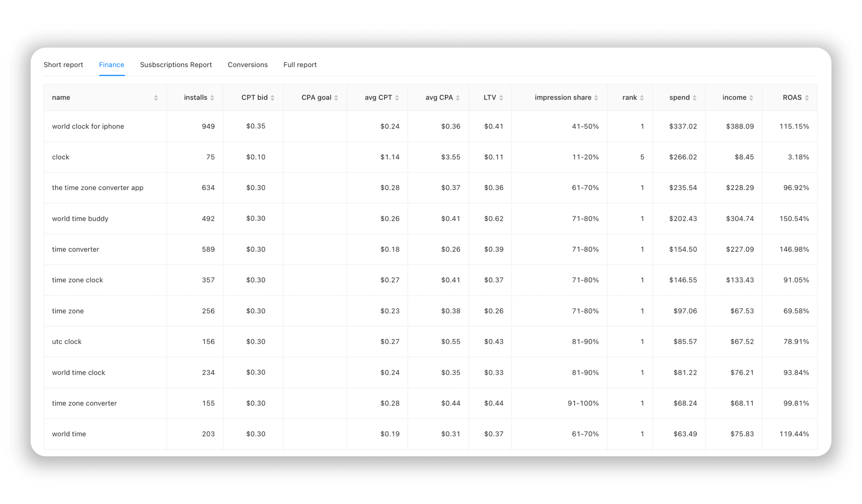Click the 'utc clock' keyword name

67,342
